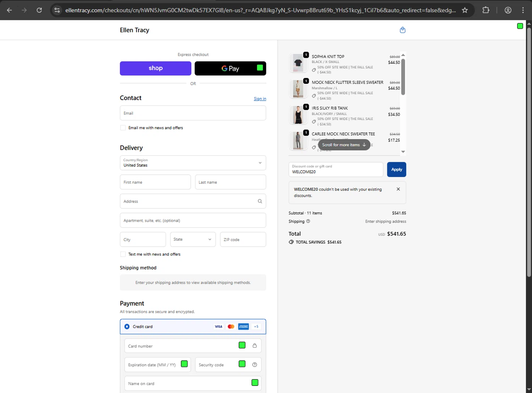Screen dimensions: 532x393
Task: Open the browser extensions puzzle icon
Action: pos(486,10)
